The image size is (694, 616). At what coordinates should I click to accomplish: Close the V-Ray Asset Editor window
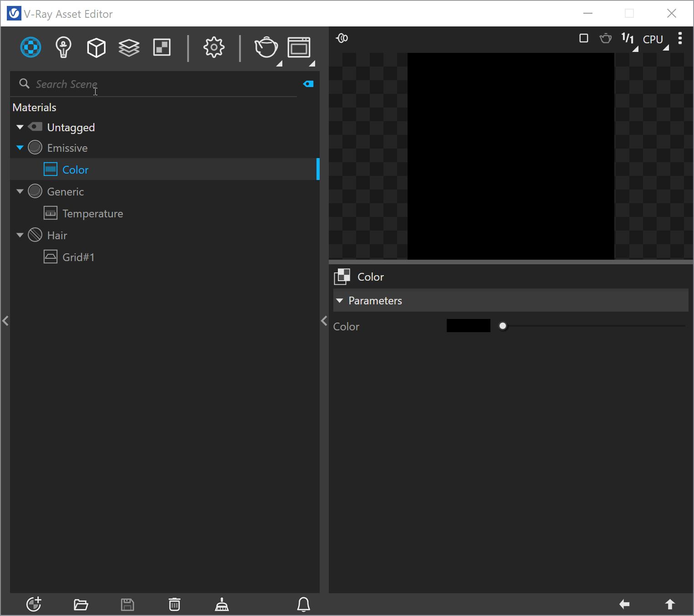(x=672, y=13)
